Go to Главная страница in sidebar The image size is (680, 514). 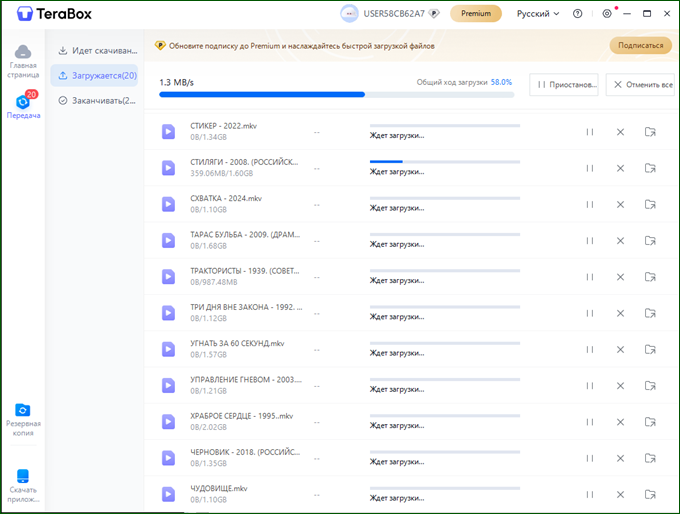23,61
